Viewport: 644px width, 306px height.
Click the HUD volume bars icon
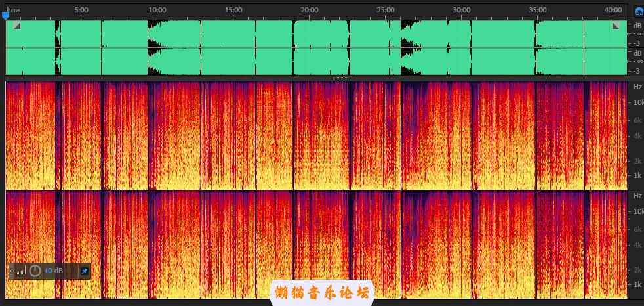[21, 271]
